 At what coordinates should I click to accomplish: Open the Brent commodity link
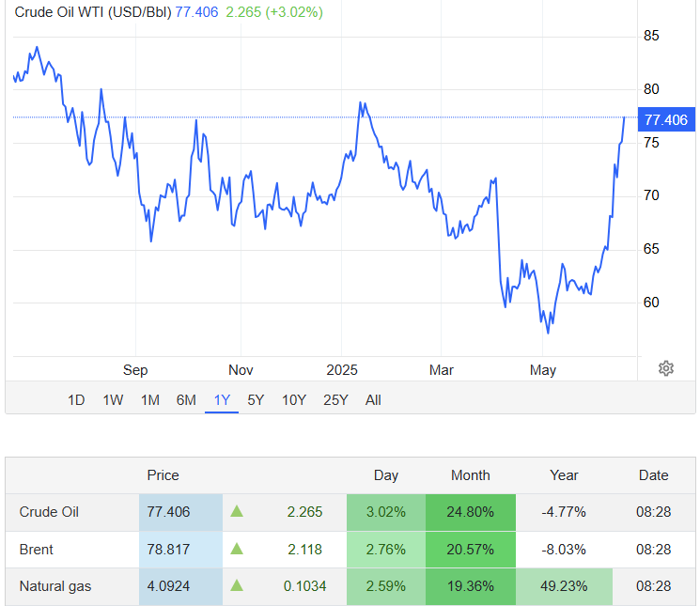tap(36, 550)
